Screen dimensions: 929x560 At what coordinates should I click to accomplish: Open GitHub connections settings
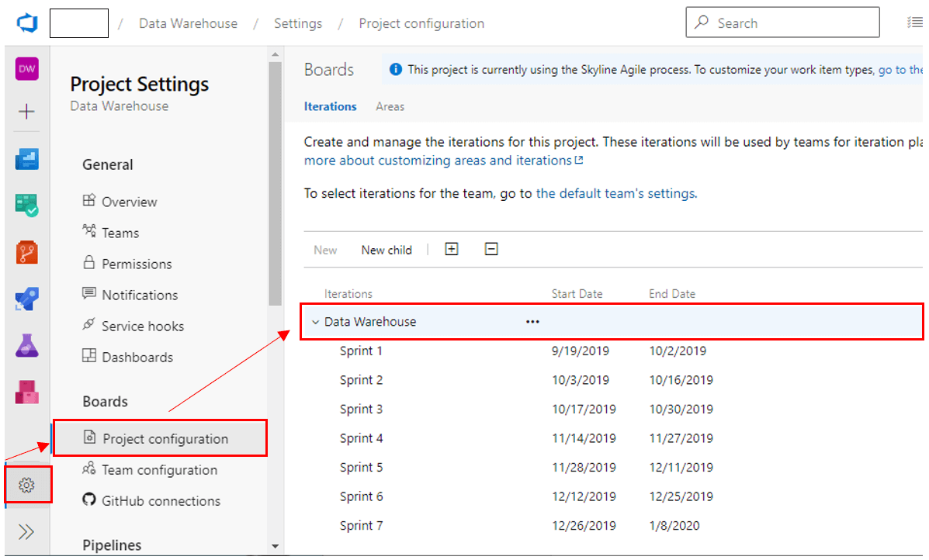(160, 500)
